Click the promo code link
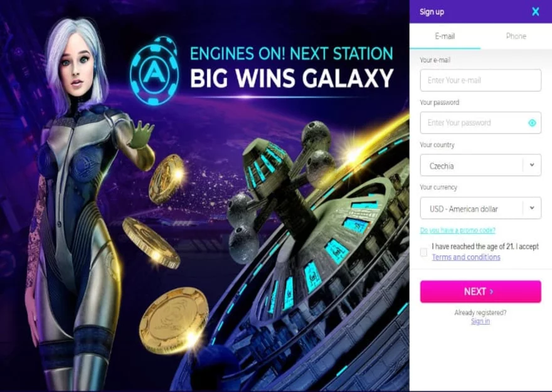Screen dimensions: 552x392 click(458, 230)
